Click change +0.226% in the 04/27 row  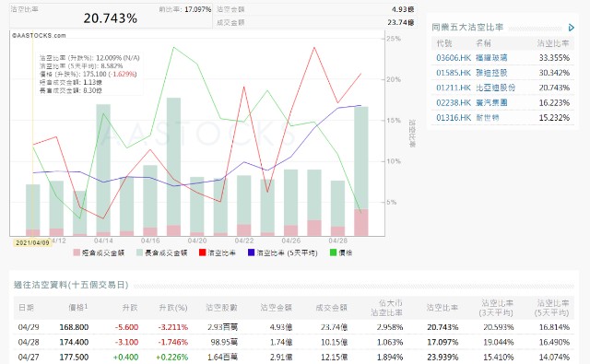[172, 358]
